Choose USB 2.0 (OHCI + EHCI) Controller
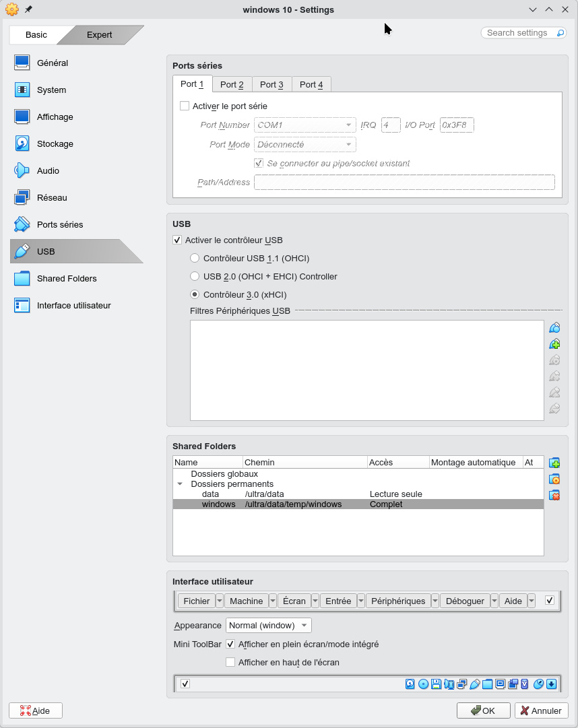The height and width of the screenshot is (728, 578). coord(195,277)
